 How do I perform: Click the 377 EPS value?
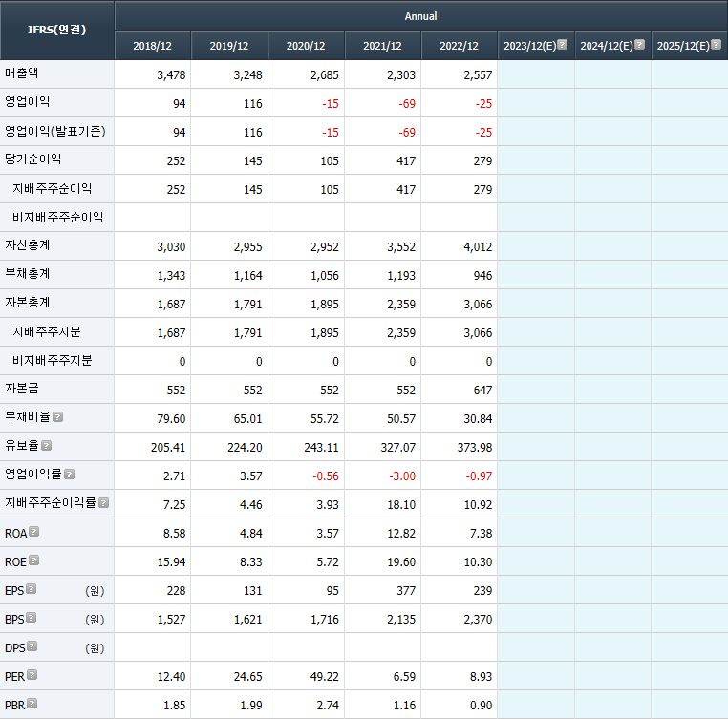click(x=406, y=591)
